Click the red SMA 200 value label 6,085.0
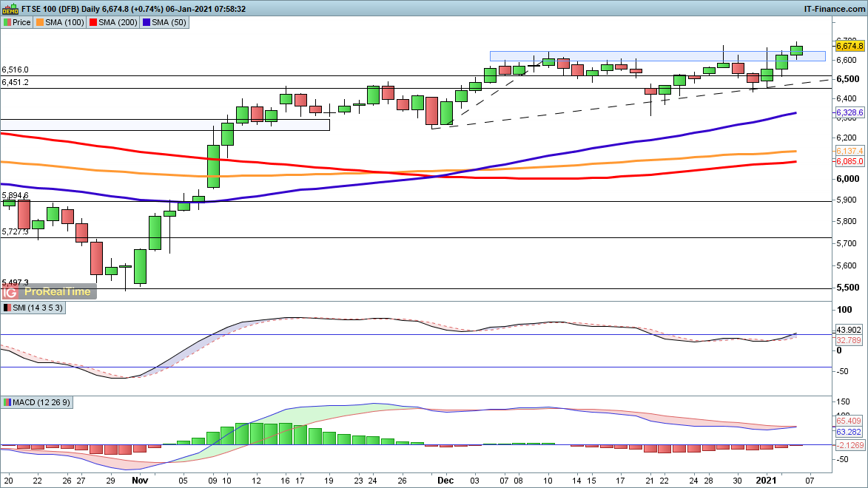The height and width of the screenshot is (488, 868). click(850, 160)
